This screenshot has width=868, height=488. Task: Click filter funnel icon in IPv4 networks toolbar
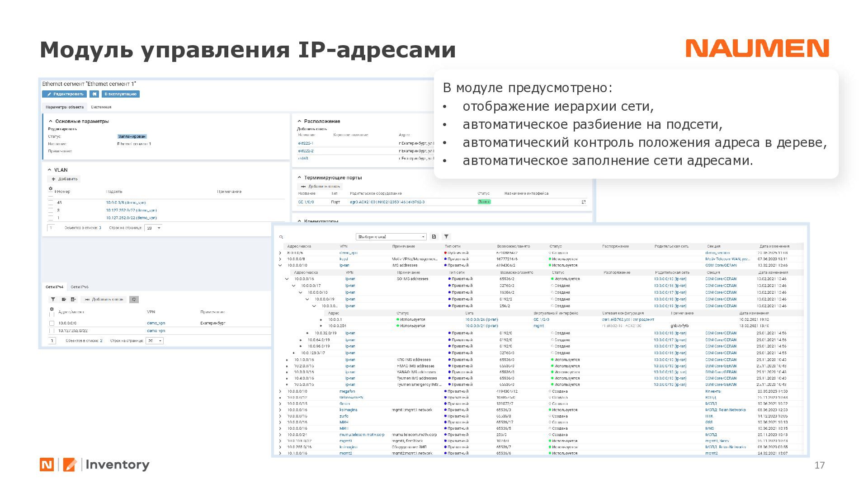tap(53, 299)
